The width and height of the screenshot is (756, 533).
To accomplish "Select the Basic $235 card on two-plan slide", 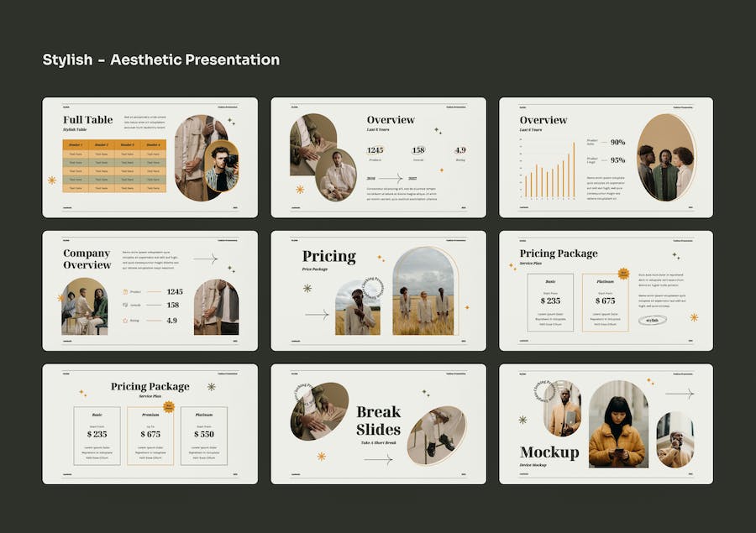I will 550,301.
